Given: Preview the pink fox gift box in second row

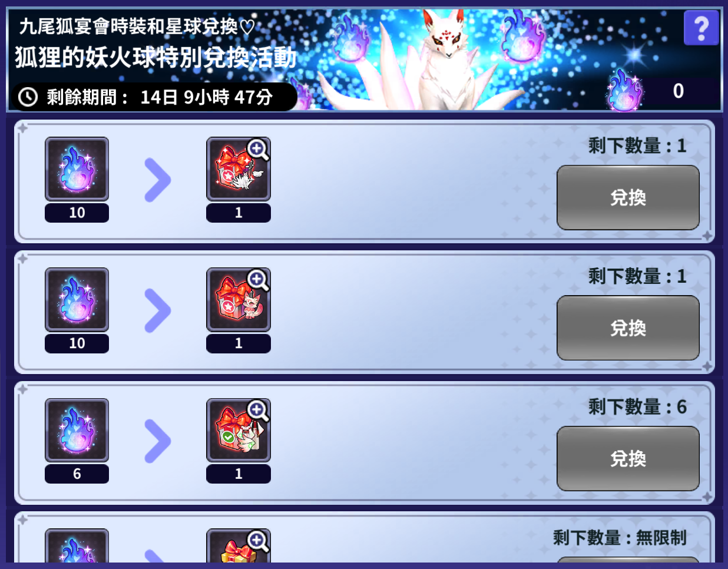Looking at the screenshot, I should coord(239,300).
